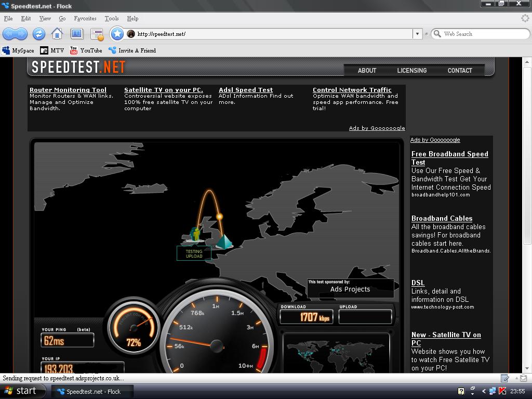532x399 pixels.
Task: Click the language bar help icon
Action: coord(461,391)
